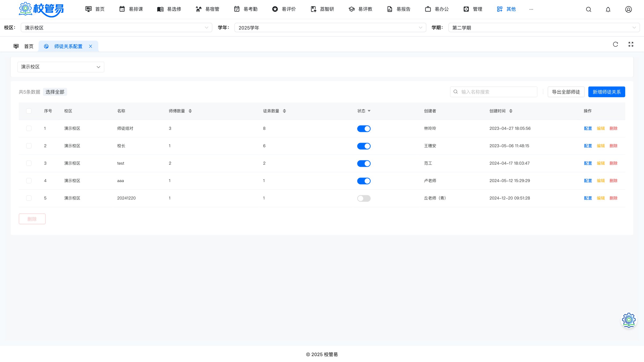Enable the status switch for 20241220
Image resolution: width=644 pixels, height=362 pixels.
(364, 198)
